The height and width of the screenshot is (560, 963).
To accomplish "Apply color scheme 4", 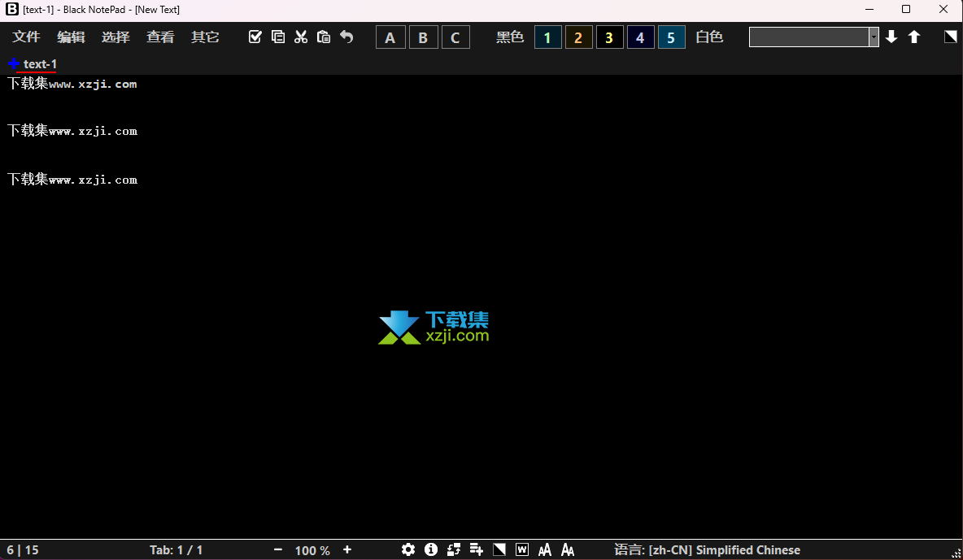I will (641, 37).
